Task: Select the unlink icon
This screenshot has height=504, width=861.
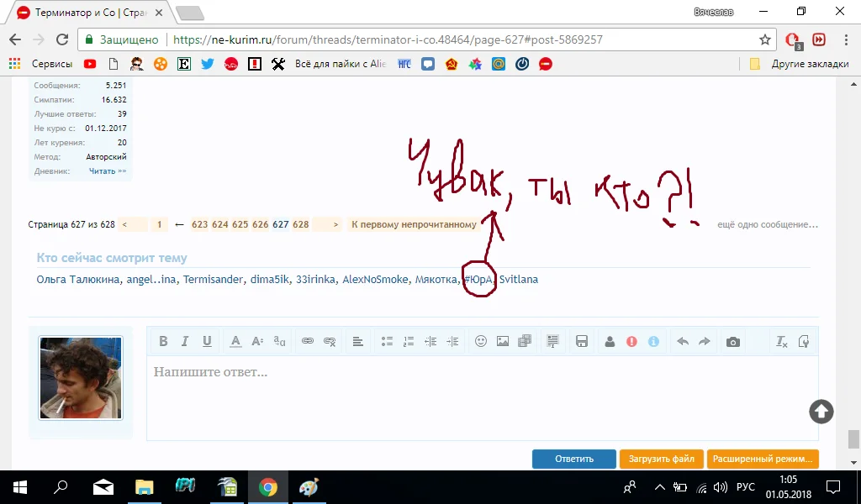Action: pyautogui.click(x=329, y=341)
